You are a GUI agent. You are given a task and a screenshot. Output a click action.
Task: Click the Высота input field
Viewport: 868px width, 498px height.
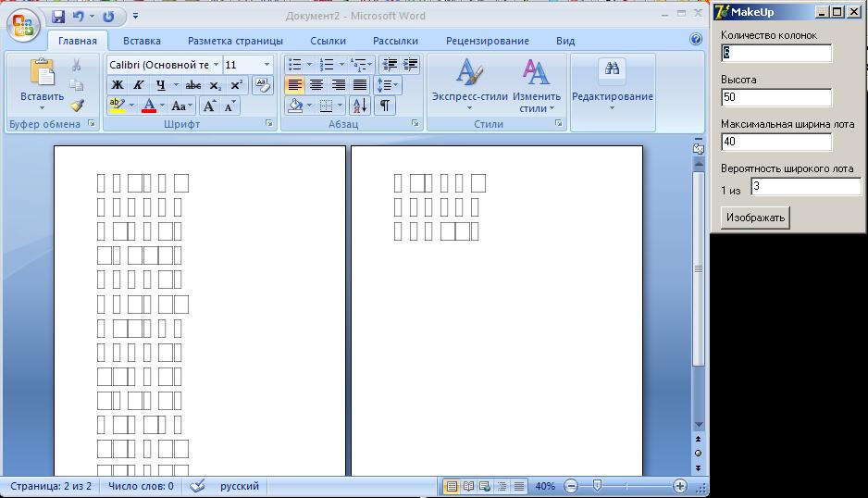(x=775, y=97)
